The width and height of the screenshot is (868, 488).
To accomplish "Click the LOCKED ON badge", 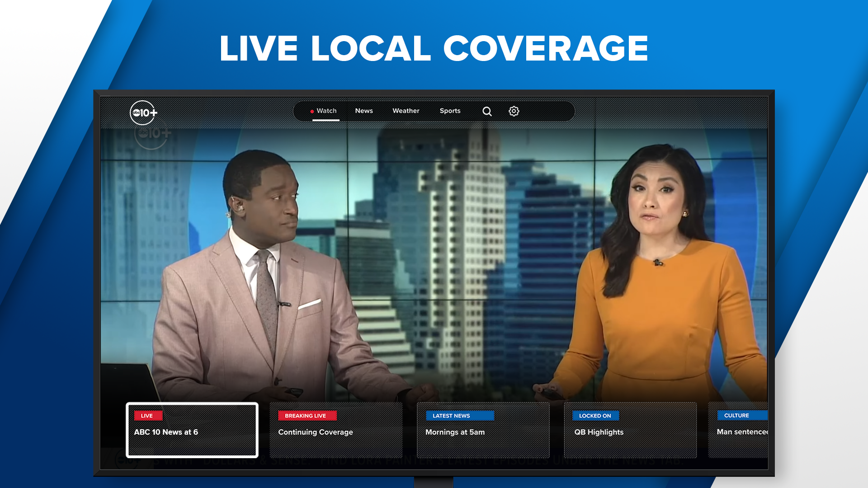I will click(x=595, y=416).
